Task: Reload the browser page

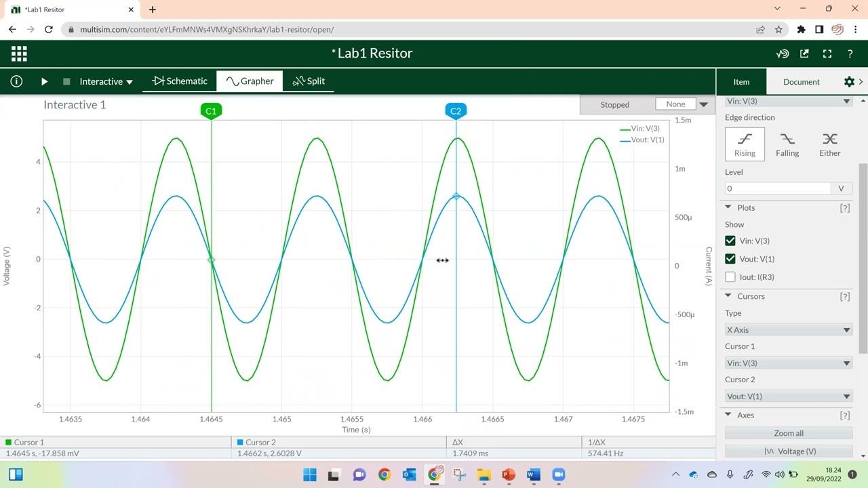Action: coord(48,29)
